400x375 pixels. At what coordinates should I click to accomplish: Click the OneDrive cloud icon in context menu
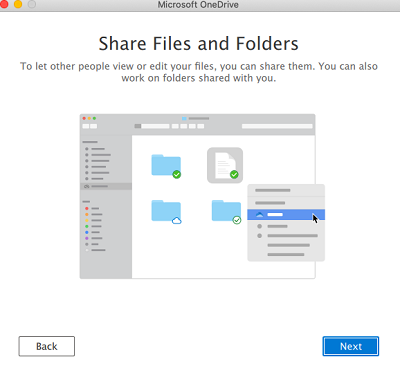coord(259,215)
